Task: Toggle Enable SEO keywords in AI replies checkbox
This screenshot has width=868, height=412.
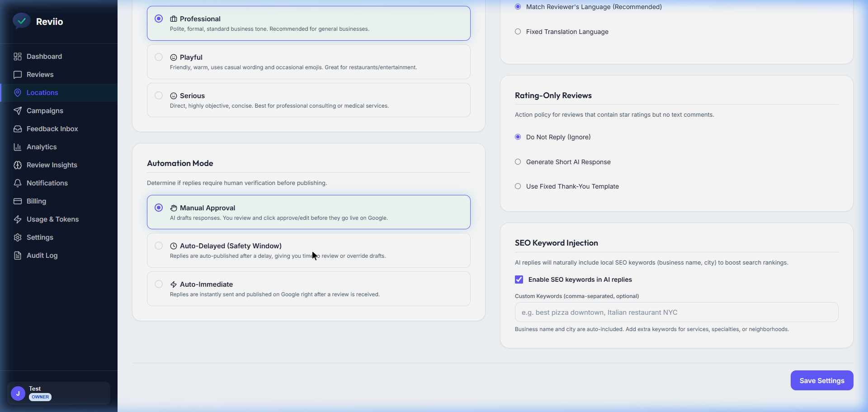Action: 519,279
